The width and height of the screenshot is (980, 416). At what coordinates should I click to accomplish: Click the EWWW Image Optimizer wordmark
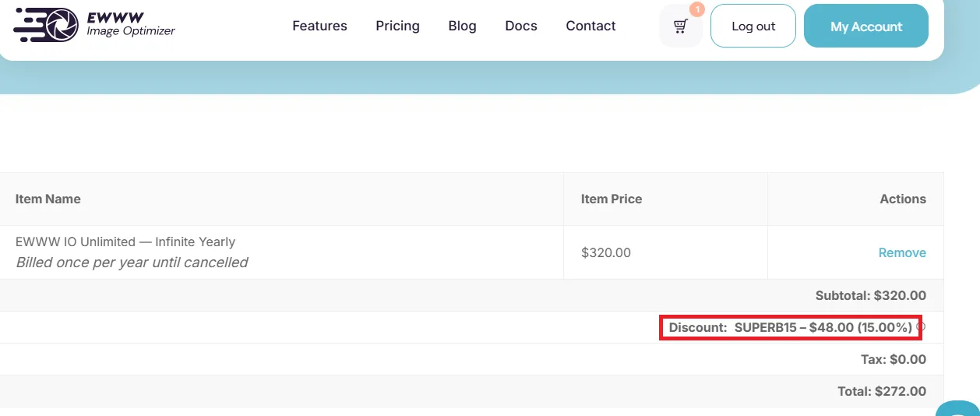point(131,24)
